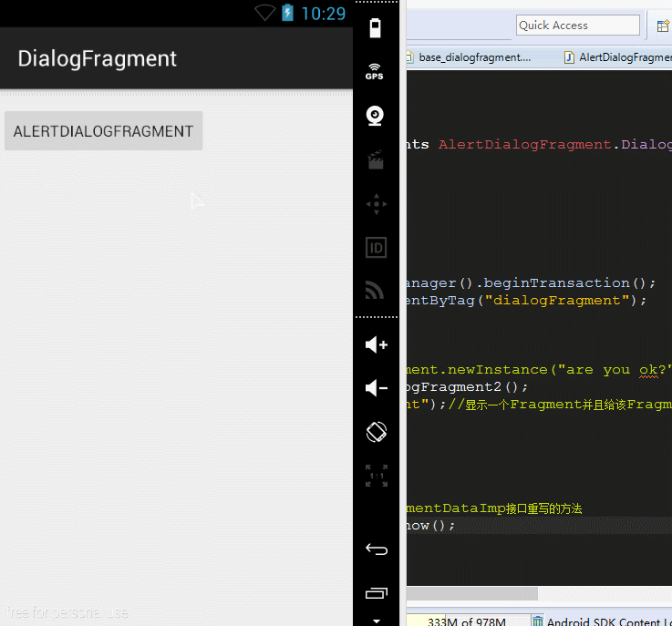
Task: Run garbage collector trash icon in status bar
Action: point(537,621)
